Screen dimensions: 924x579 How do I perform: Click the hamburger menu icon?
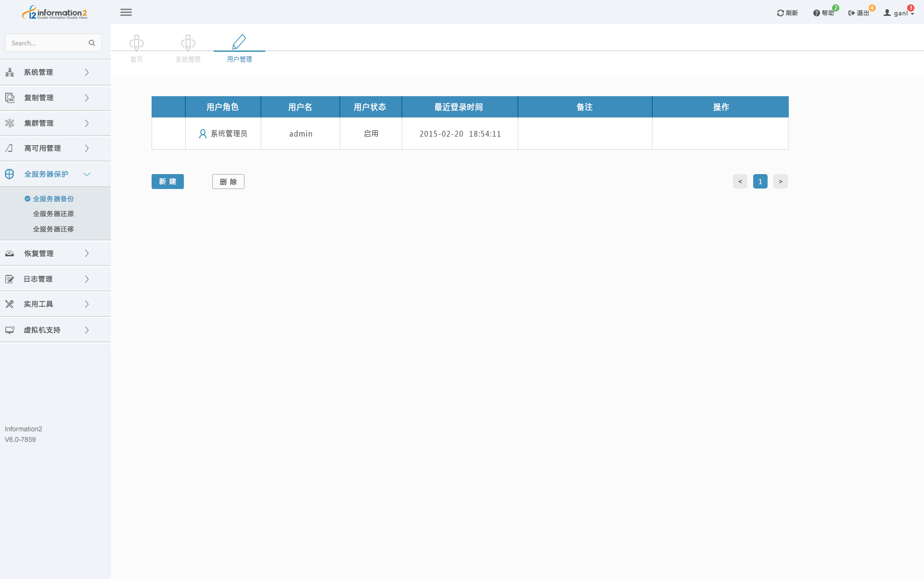coord(126,13)
